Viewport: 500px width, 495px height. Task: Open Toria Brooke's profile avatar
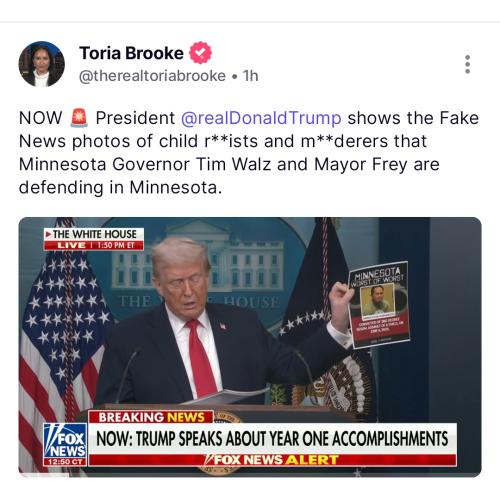coord(42,64)
